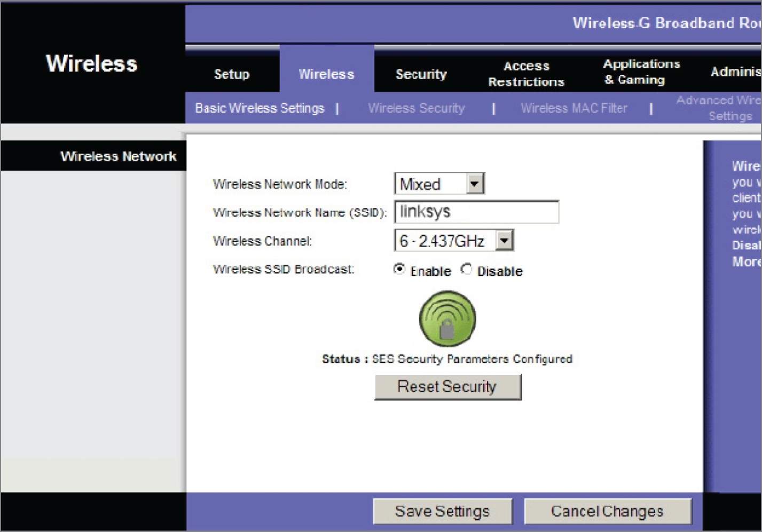Select Disable for Wireless SSID Broadcast

click(466, 269)
